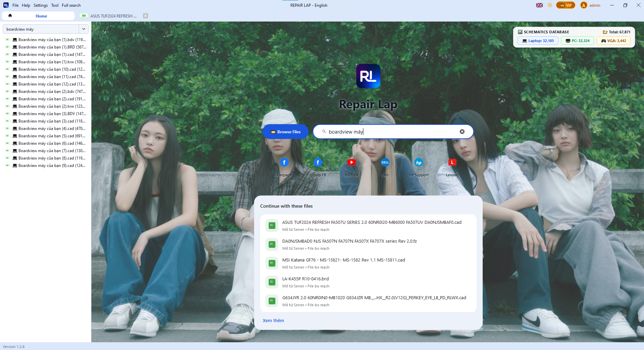Close the ASUS TUF2024 REFRESH tab
Screen dimensions: 644x350
click(146, 16)
